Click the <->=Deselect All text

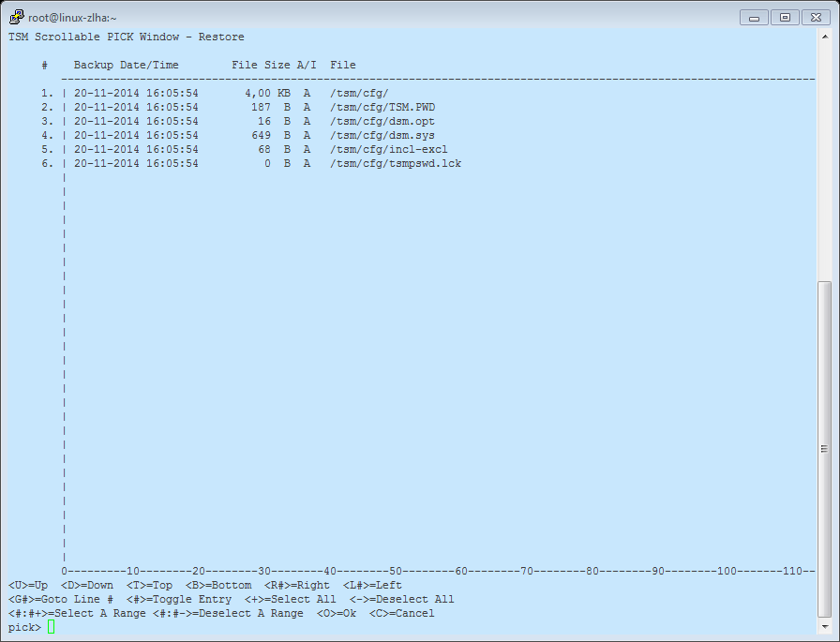point(402,599)
